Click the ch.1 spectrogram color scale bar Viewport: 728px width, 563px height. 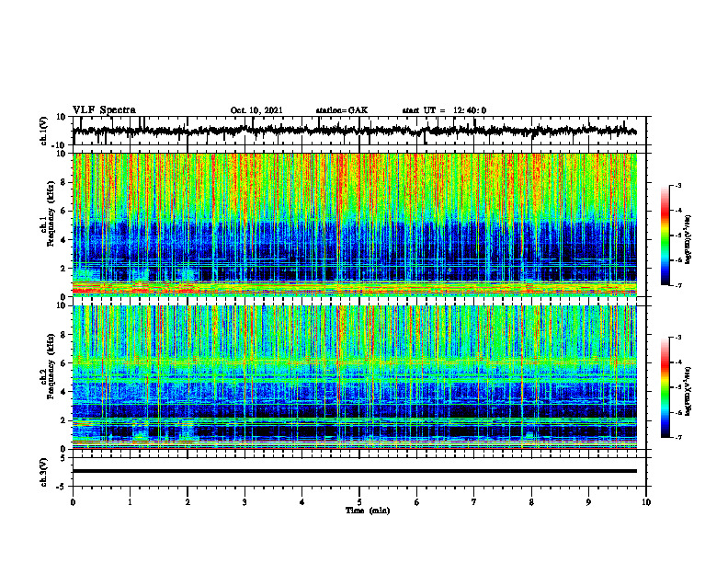pyautogui.click(x=665, y=236)
